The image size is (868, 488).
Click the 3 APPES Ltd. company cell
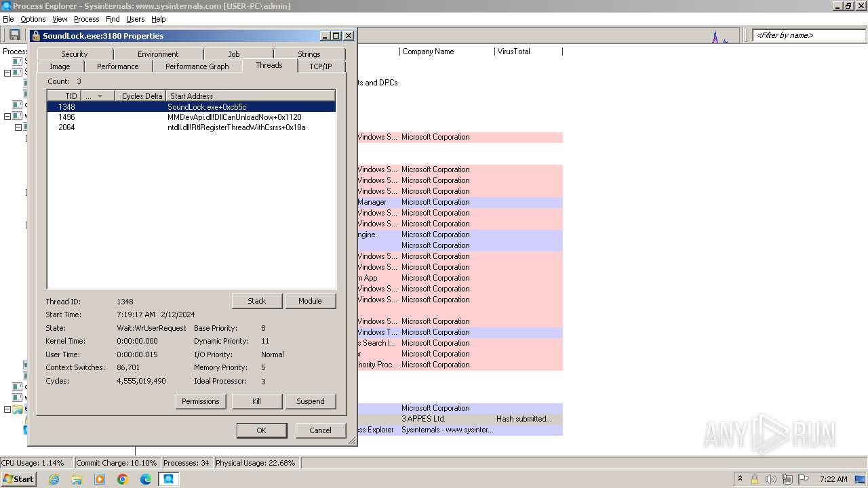pyautogui.click(x=423, y=419)
